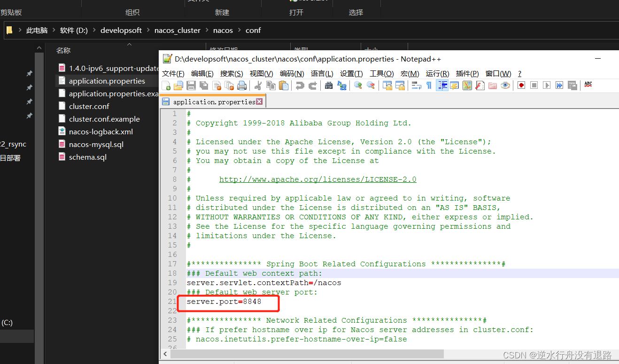Toggle file monitoring eye icon
619x364 pixels.
click(x=505, y=85)
